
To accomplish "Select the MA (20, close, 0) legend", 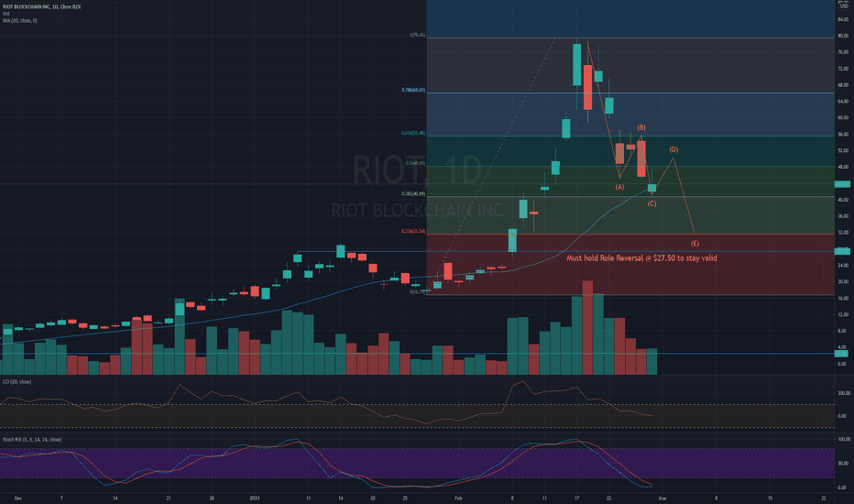I will tap(19, 21).
